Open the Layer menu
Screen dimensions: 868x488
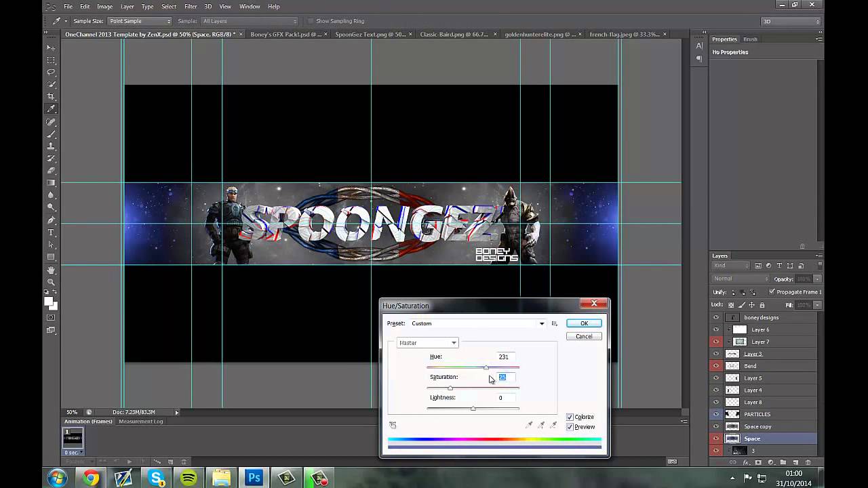click(127, 6)
